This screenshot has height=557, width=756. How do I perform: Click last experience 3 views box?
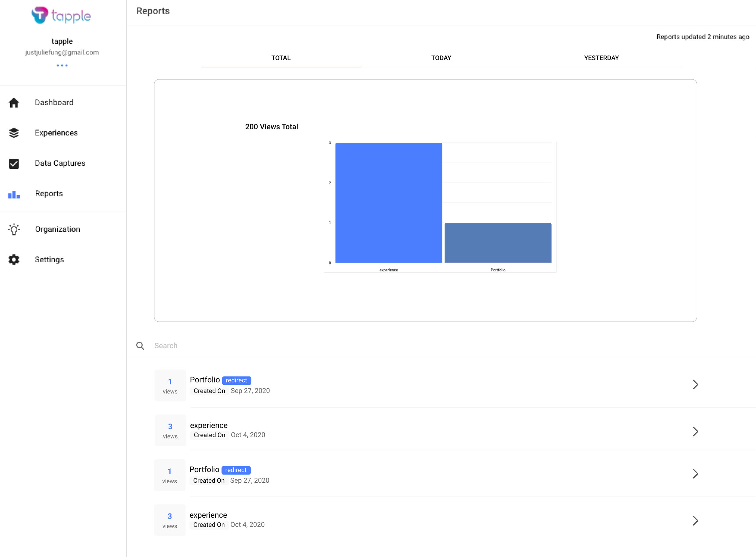170,520
